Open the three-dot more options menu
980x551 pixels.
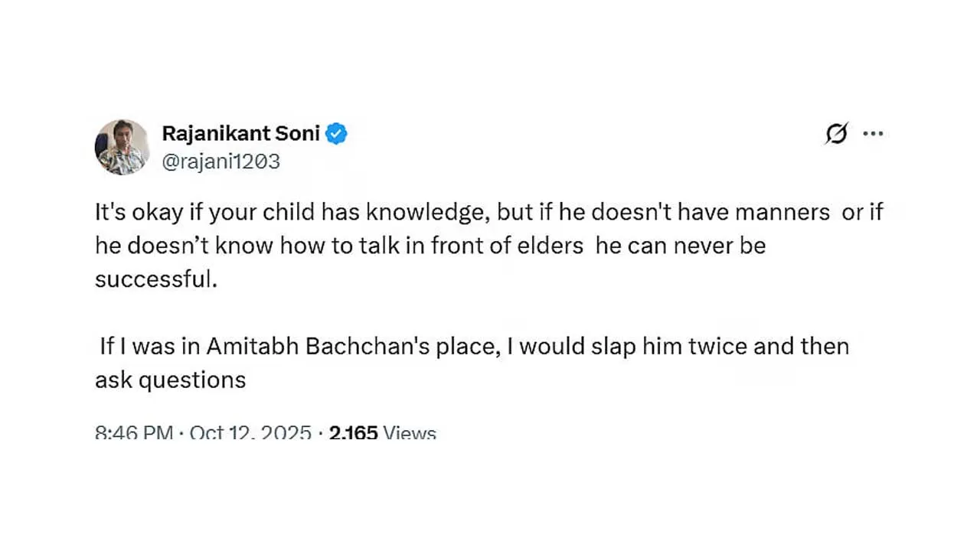[x=873, y=134]
